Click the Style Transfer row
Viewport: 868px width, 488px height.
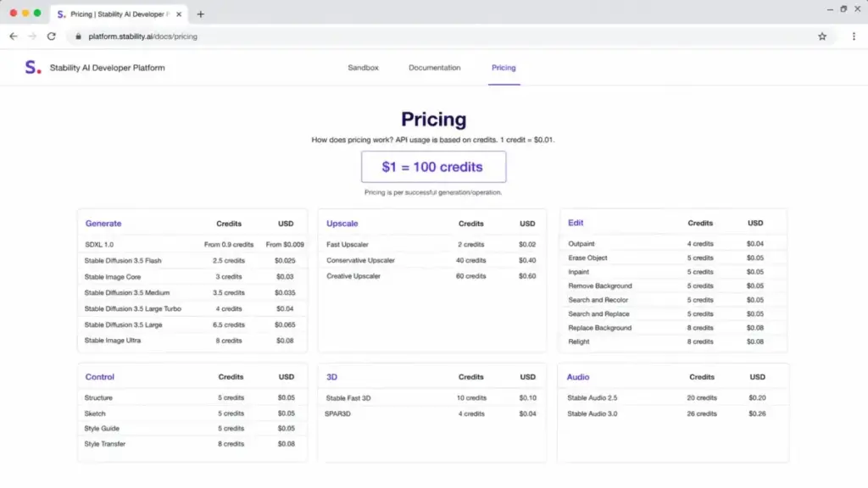(x=192, y=444)
